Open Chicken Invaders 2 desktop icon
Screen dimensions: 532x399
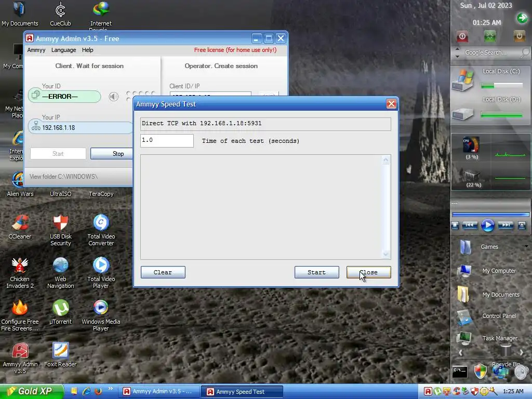point(20,273)
